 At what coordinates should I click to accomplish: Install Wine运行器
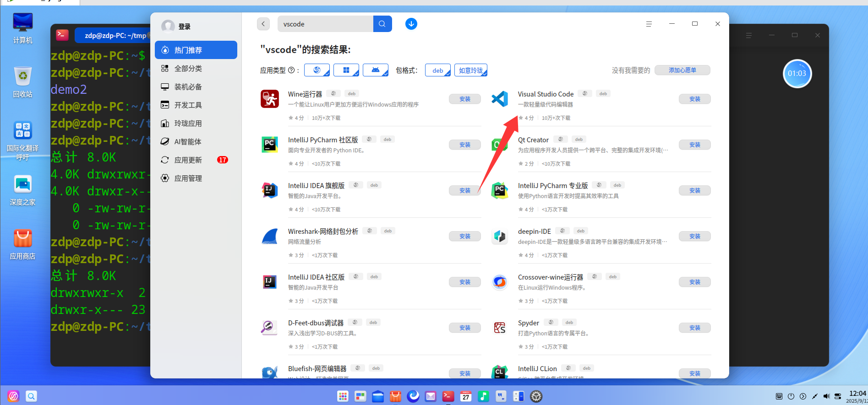[x=465, y=99]
